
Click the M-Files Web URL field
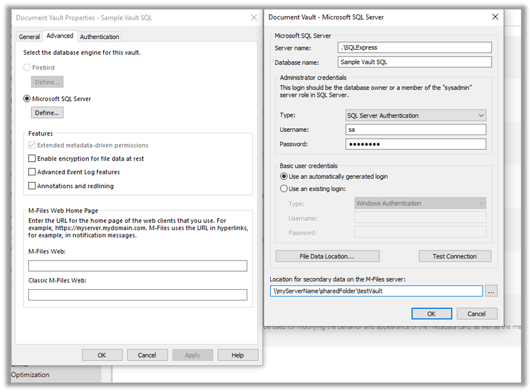(x=138, y=266)
